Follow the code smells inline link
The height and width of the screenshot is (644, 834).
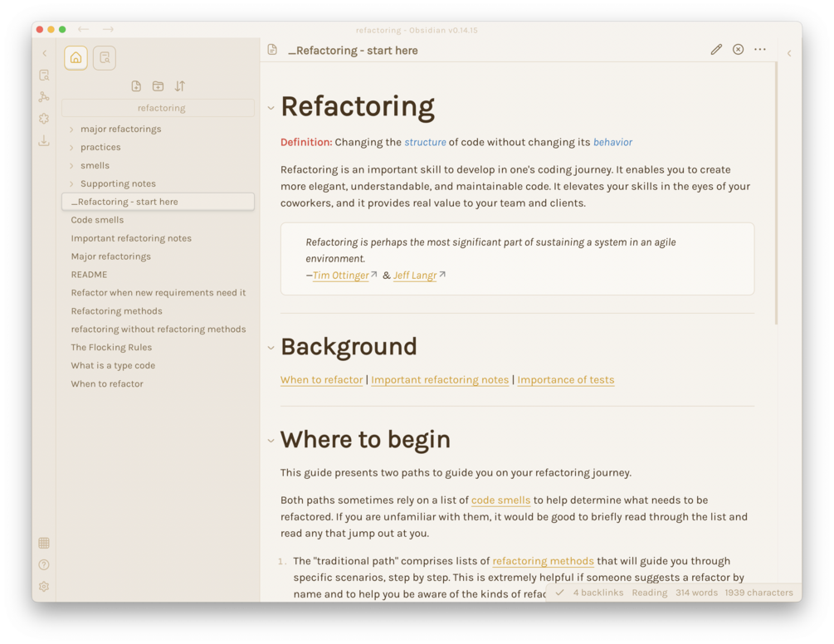[x=500, y=500]
